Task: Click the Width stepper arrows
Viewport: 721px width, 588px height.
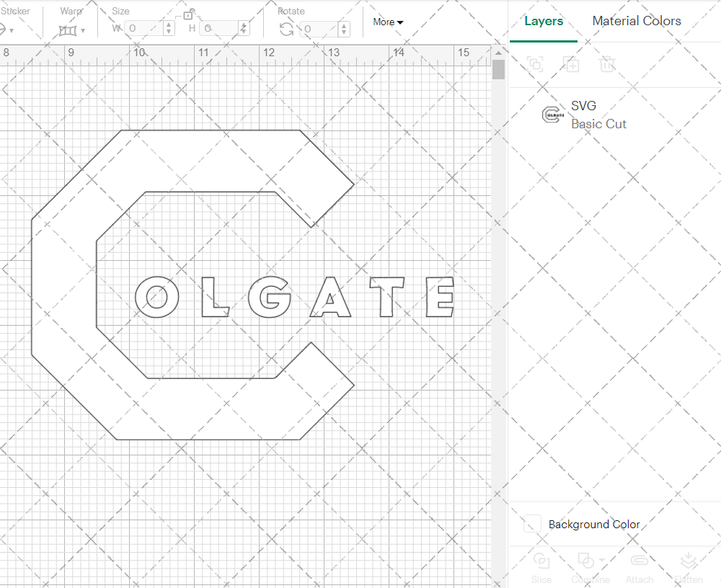Action: (169, 29)
